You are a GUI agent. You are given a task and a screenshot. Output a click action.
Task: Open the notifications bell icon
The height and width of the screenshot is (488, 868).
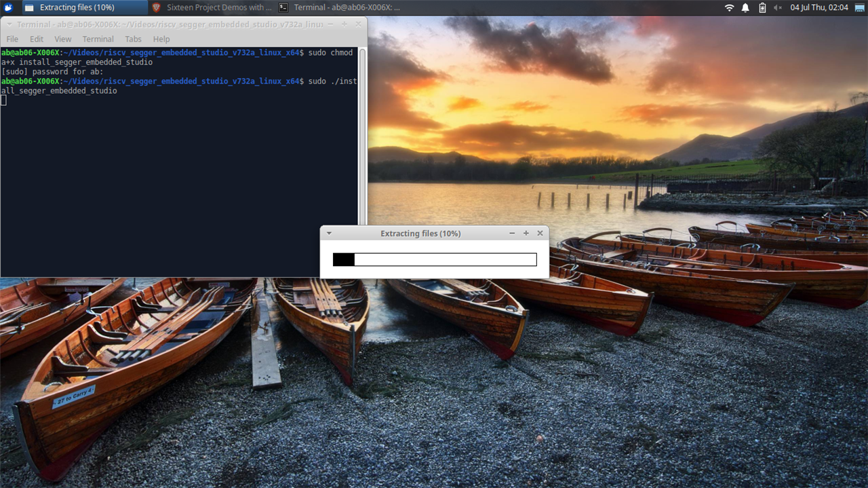click(x=745, y=7)
